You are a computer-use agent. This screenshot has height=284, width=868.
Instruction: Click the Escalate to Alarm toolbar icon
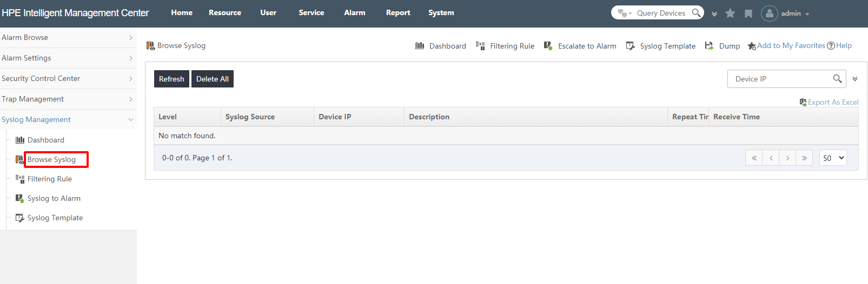(548, 46)
